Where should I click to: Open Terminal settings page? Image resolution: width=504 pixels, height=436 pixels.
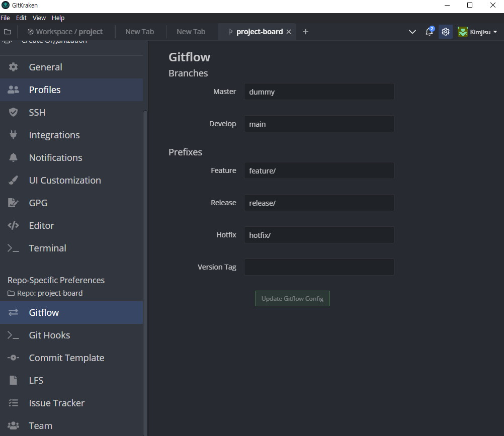coord(71,248)
